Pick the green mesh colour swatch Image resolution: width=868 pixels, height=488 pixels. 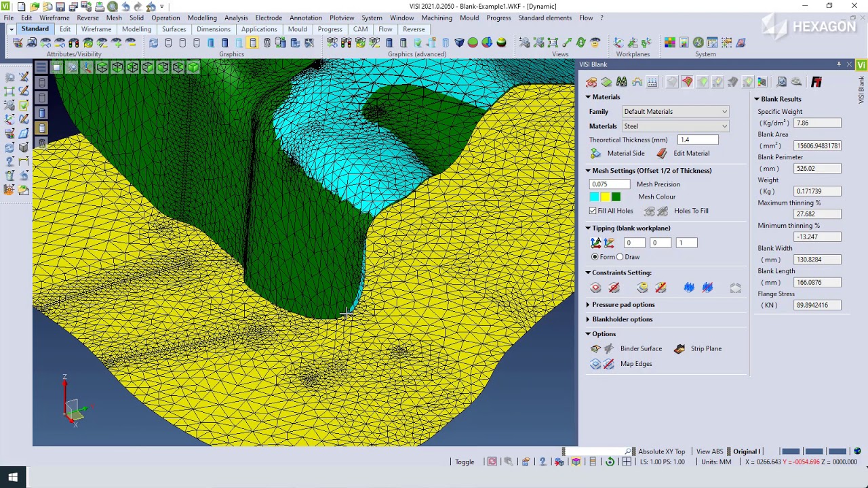click(616, 197)
